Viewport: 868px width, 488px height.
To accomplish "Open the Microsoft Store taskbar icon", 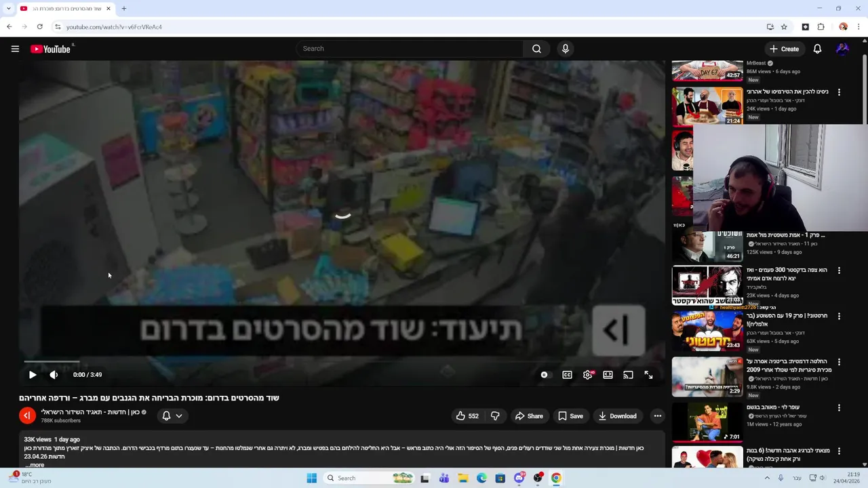I will click(500, 478).
